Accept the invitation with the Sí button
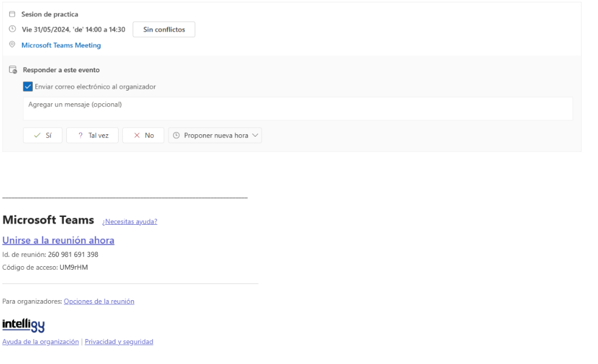The width and height of the screenshot is (598, 364). (43, 136)
